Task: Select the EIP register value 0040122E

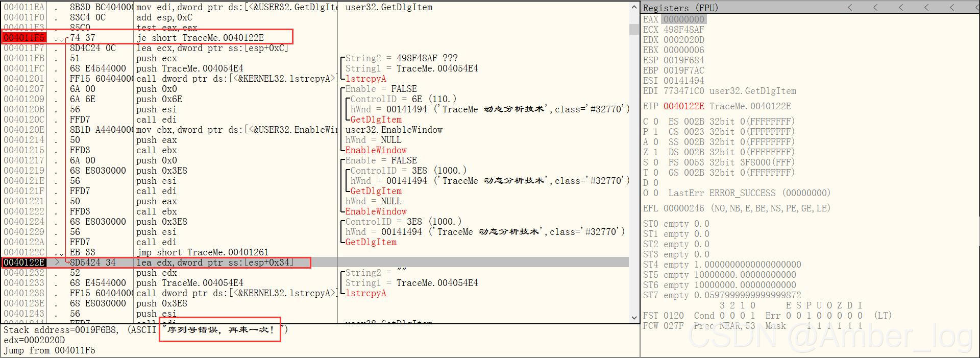Action: (x=684, y=106)
